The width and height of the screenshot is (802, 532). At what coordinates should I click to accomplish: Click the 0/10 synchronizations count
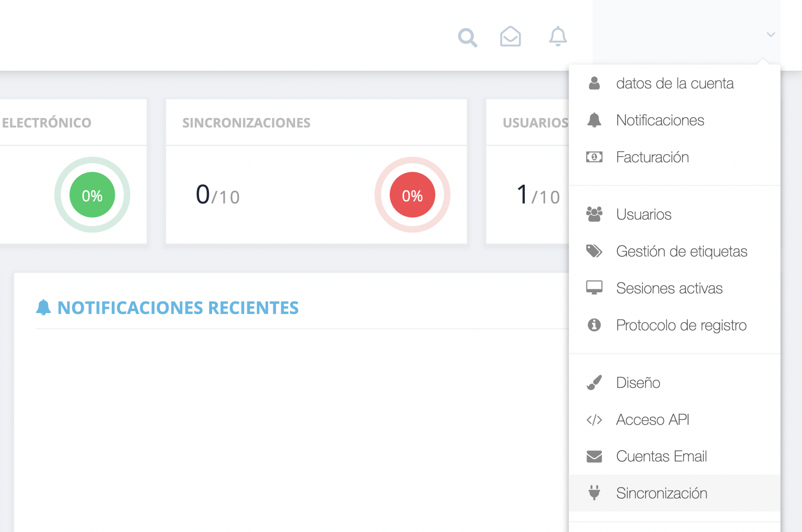coord(218,195)
